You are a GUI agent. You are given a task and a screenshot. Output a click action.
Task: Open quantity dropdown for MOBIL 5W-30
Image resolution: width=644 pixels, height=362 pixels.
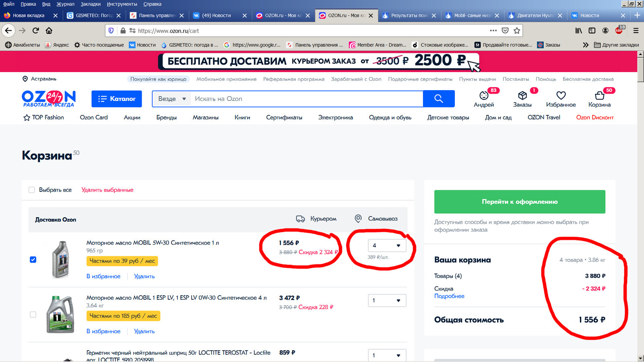[x=387, y=245]
